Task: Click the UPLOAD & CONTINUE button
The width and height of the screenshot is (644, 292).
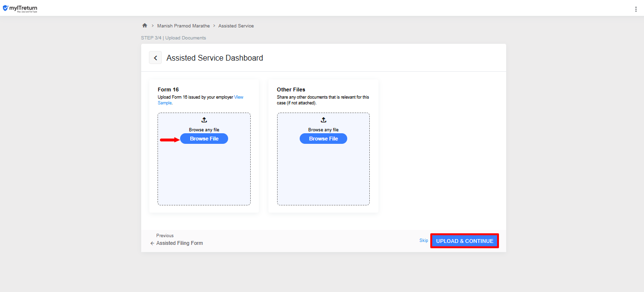Action: pos(464,241)
